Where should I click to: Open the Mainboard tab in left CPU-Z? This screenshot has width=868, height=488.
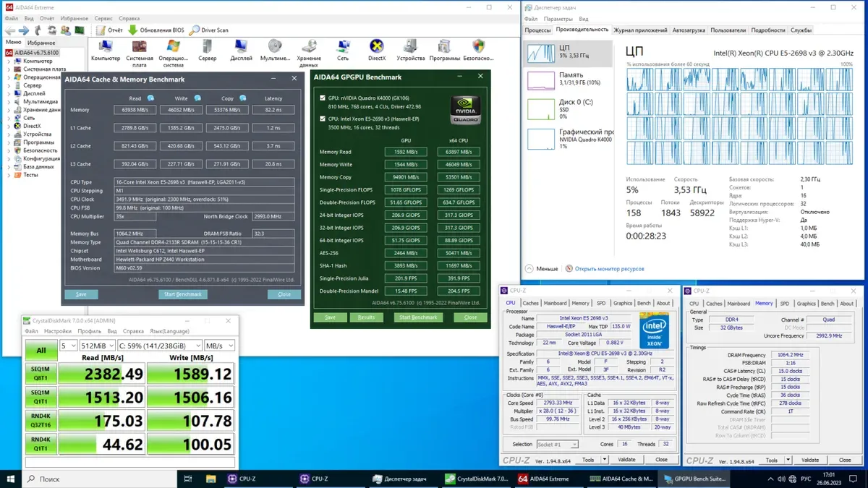[555, 304]
